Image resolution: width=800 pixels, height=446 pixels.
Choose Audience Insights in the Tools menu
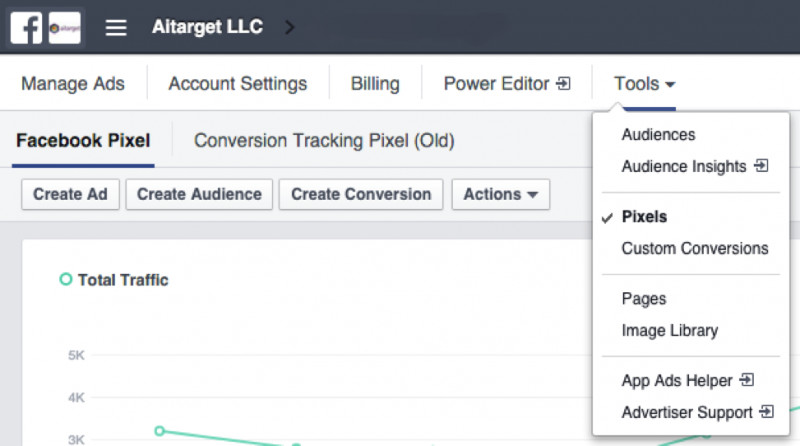(684, 166)
